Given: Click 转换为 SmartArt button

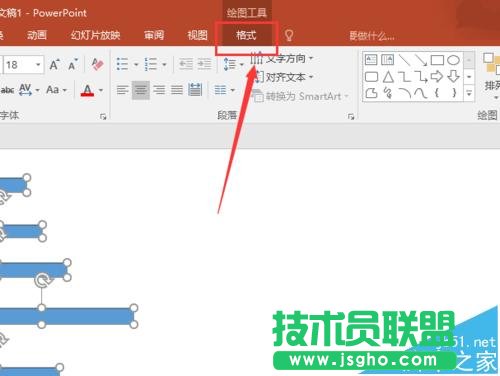Looking at the screenshot, I should tap(300, 96).
